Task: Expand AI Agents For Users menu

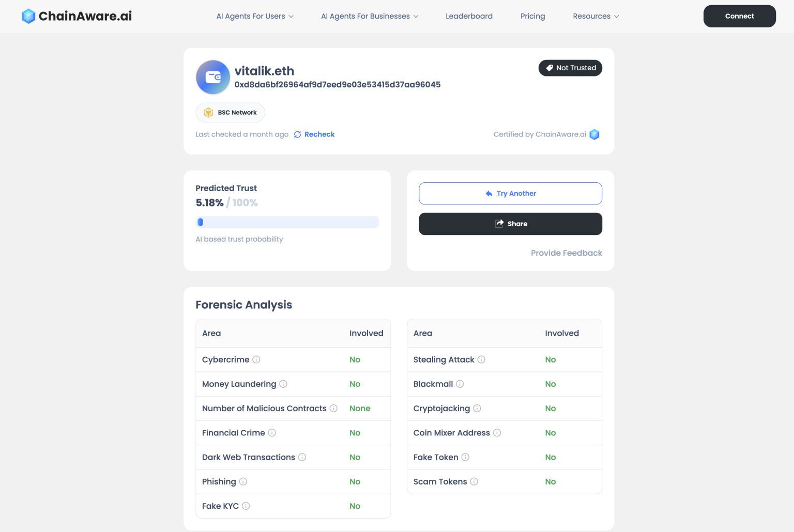Action: tap(255, 16)
